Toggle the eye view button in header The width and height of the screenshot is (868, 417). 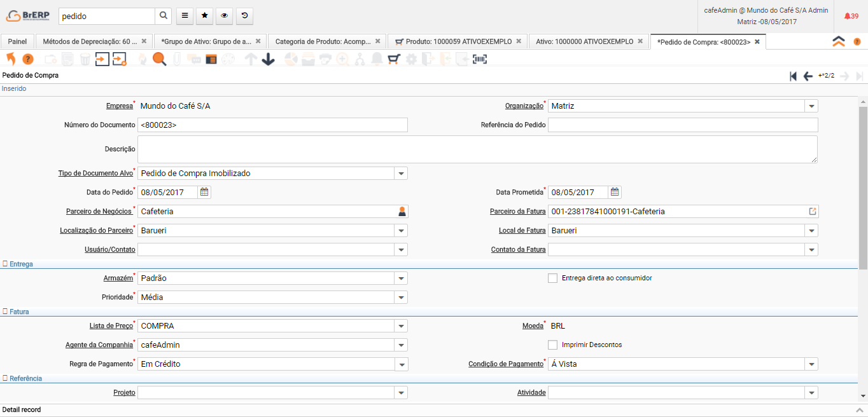pos(224,16)
